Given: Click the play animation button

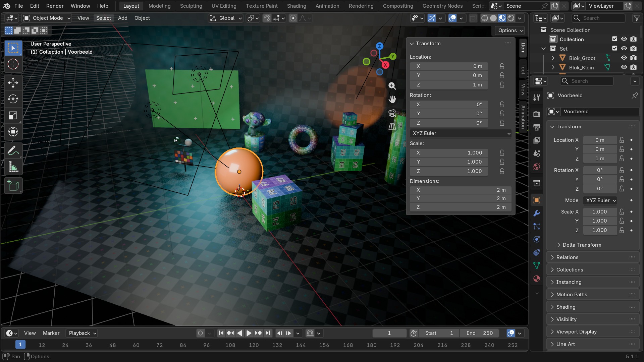Looking at the screenshot, I should click(249, 333).
